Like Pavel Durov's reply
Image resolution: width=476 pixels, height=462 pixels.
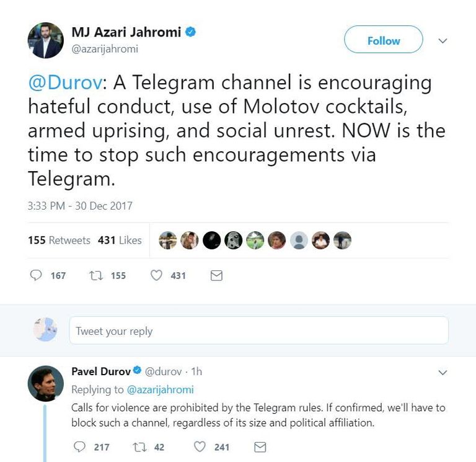click(200, 446)
